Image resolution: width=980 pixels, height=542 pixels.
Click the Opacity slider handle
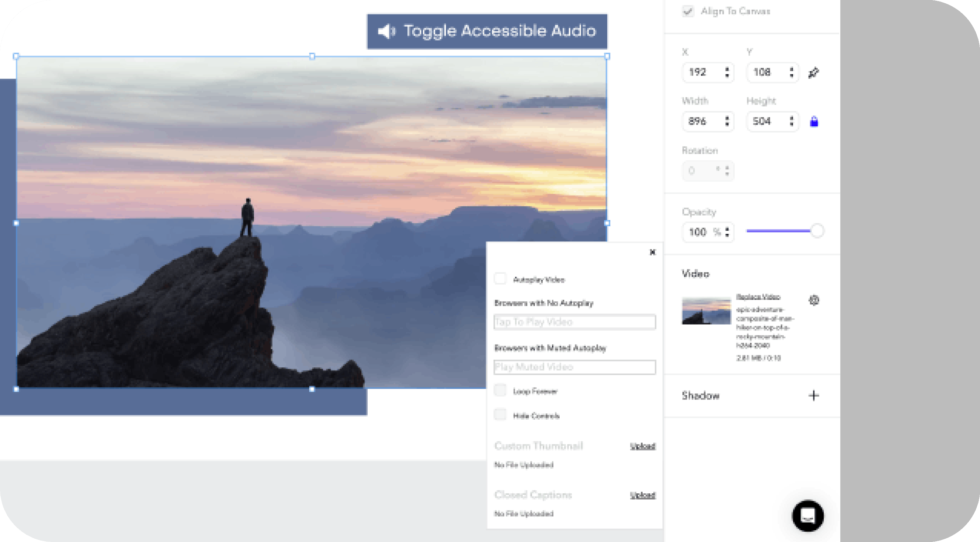click(817, 231)
